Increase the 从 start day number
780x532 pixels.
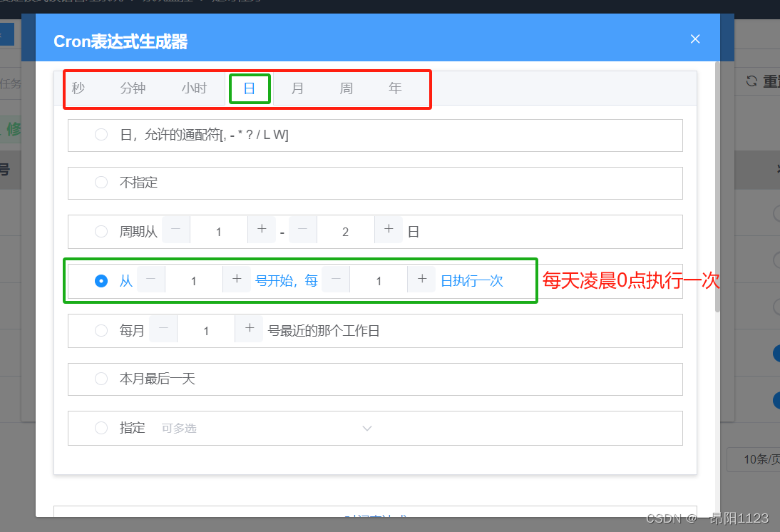click(237, 279)
